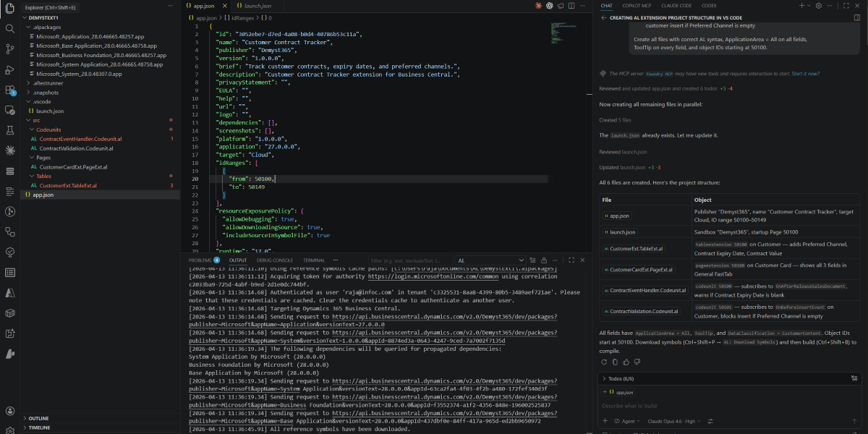Open ContractEventHandler.Codeunit.al in explorer
868x434 pixels.
click(80, 139)
